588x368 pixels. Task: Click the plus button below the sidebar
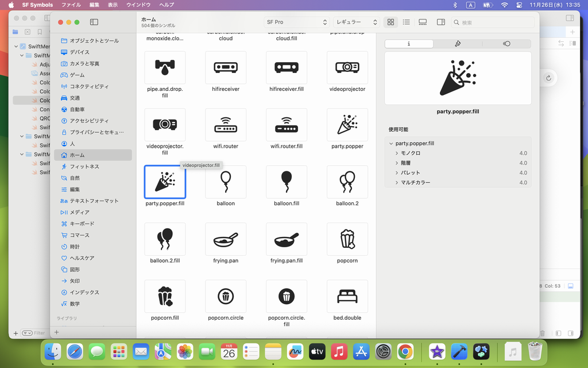coord(56,332)
